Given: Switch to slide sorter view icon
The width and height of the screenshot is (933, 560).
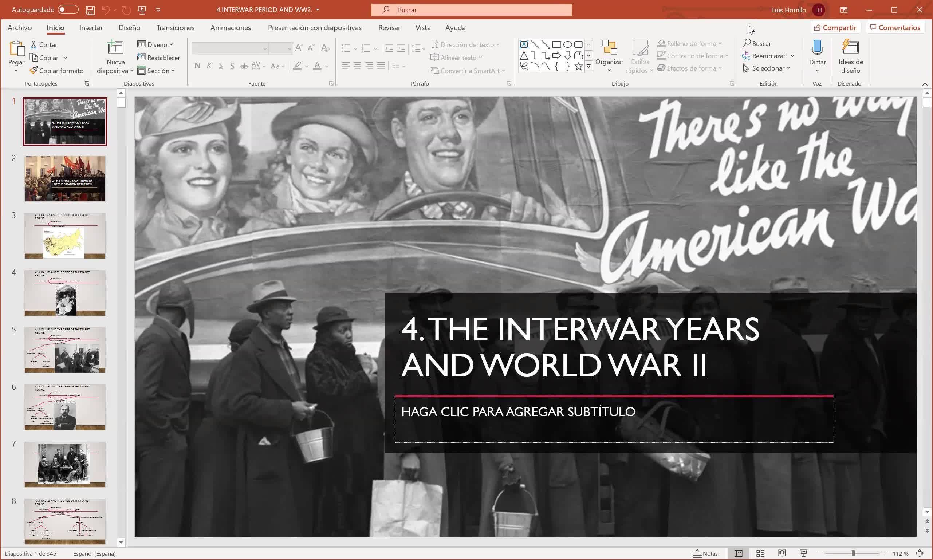Looking at the screenshot, I should pos(760,553).
